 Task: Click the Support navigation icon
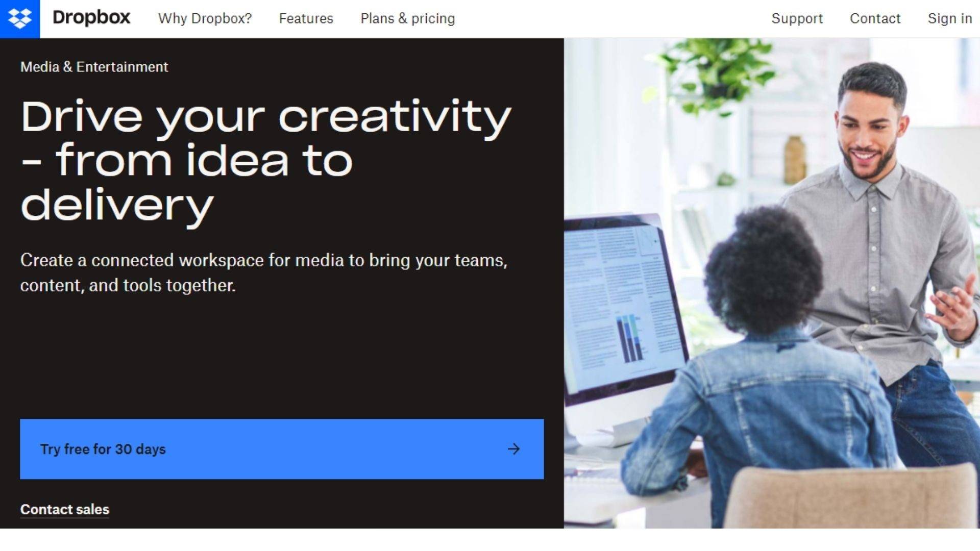(796, 19)
